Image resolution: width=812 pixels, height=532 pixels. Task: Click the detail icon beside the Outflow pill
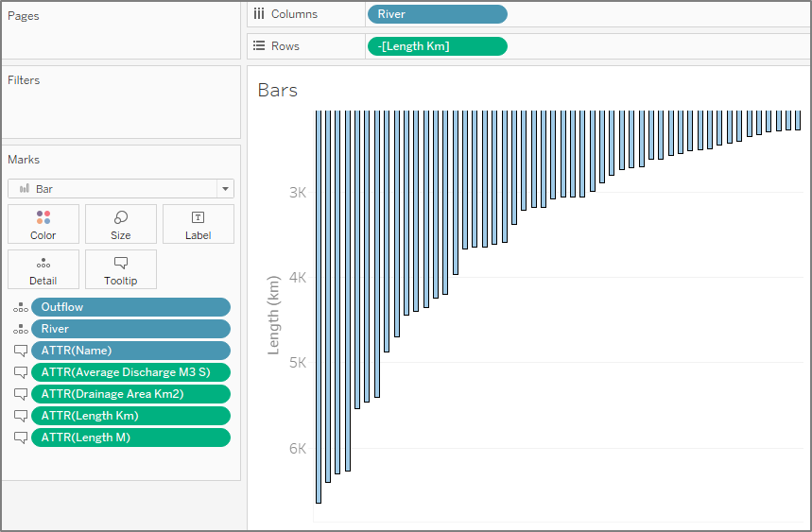tap(20, 307)
